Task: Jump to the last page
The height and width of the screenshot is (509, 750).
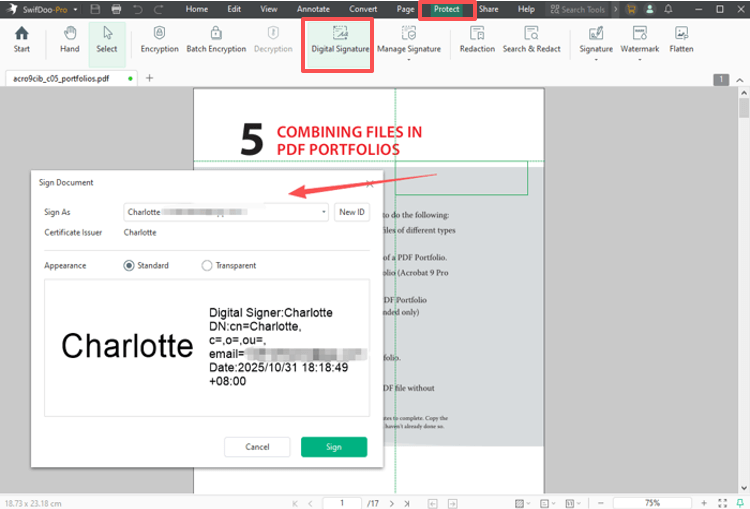Action: click(407, 503)
